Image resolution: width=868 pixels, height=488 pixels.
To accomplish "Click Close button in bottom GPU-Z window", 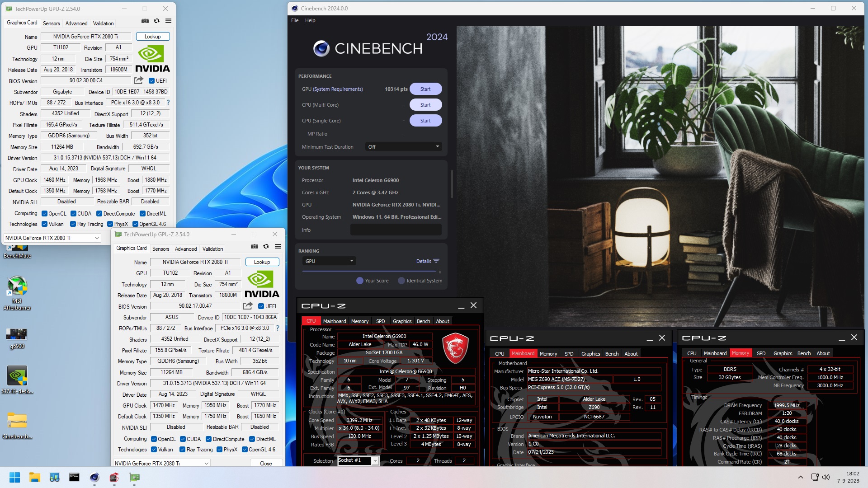I will click(266, 463).
